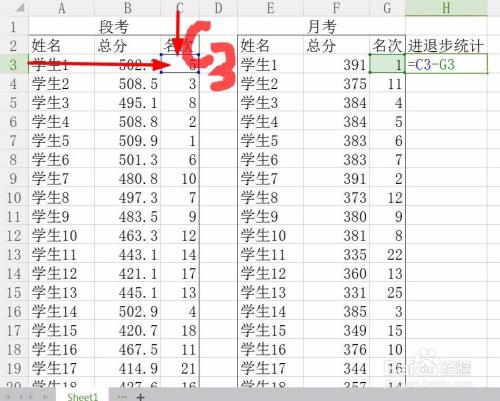This screenshot has height=401, width=500.
Task: Open the sheet list ellipsis button
Action: (x=122, y=397)
